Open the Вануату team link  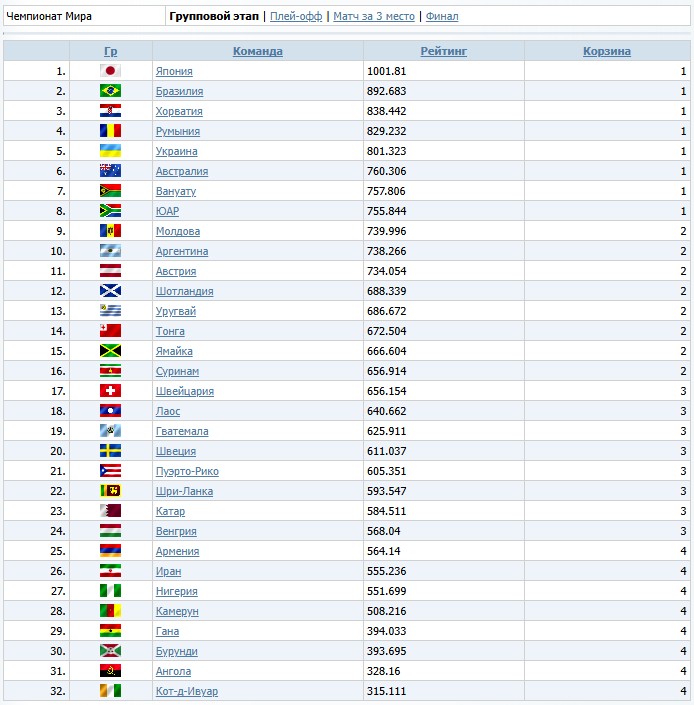(x=176, y=191)
